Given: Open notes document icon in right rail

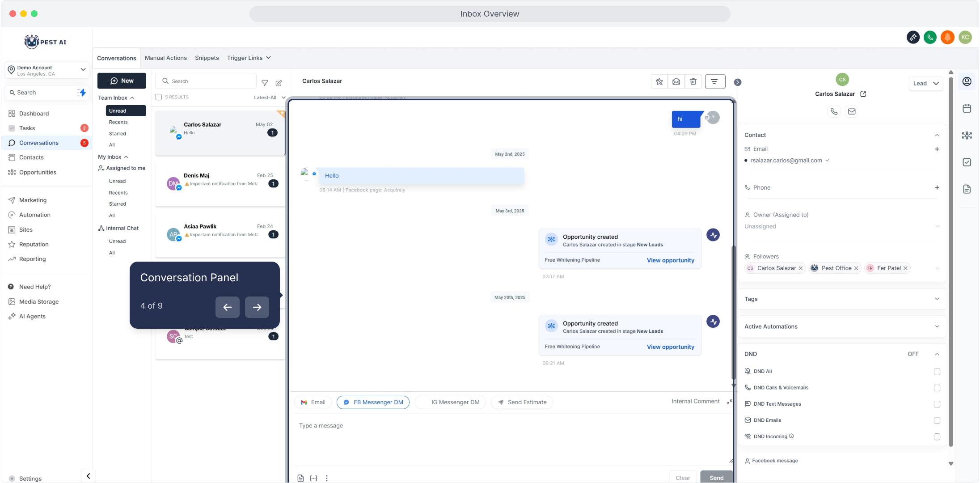Looking at the screenshot, I should point(967,189).
